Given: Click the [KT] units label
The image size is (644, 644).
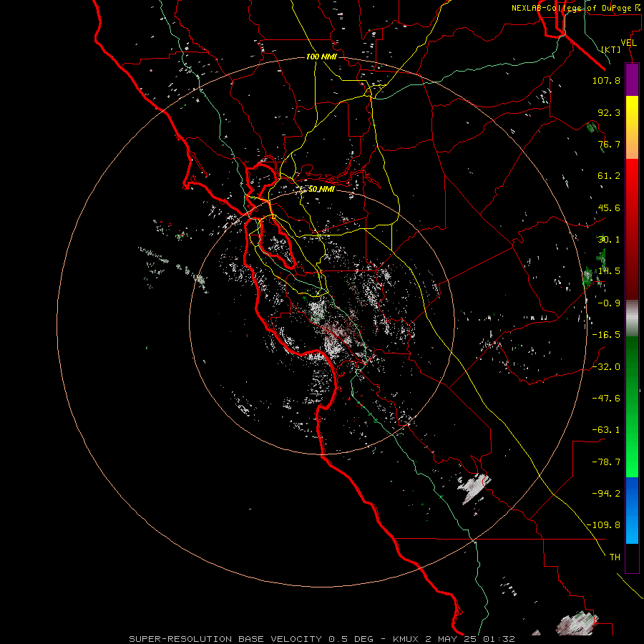Looking at the screenshot, I should point(611,49).
